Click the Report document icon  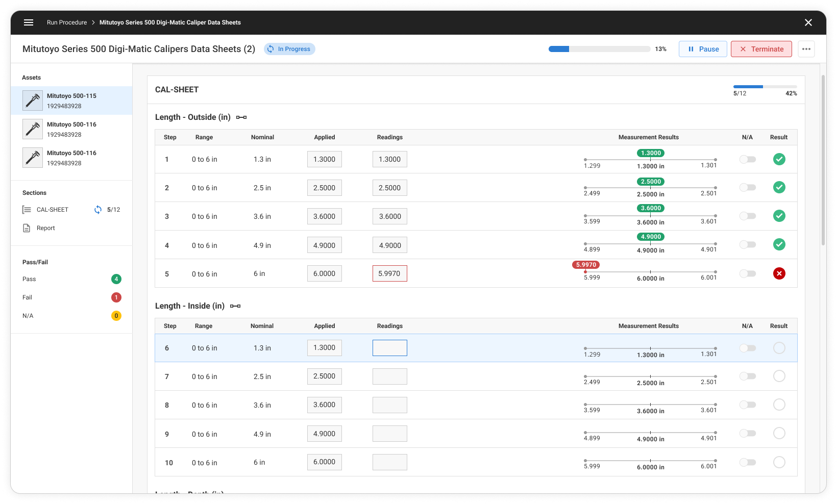point(27,228)
